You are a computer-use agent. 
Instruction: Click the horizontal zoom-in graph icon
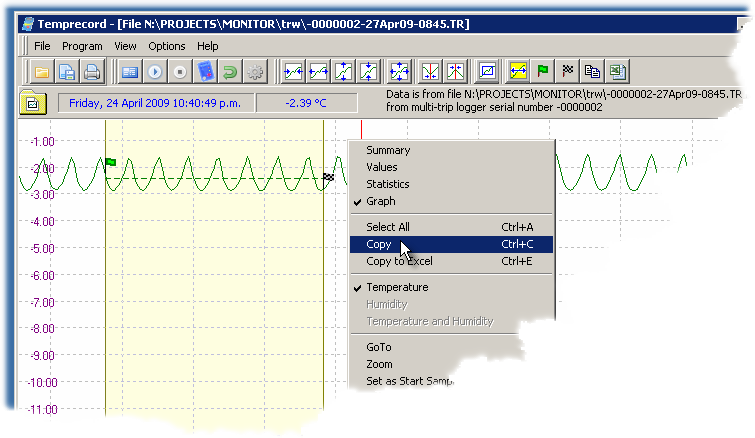(293, 72)
